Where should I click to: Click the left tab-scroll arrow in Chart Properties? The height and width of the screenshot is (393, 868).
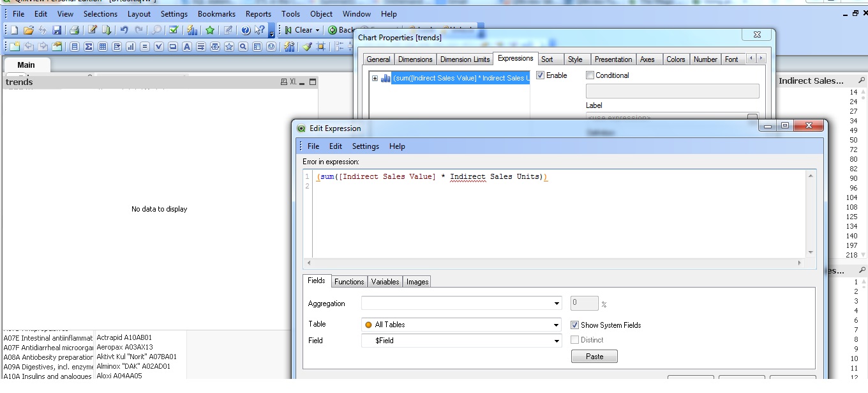point(751,58)
